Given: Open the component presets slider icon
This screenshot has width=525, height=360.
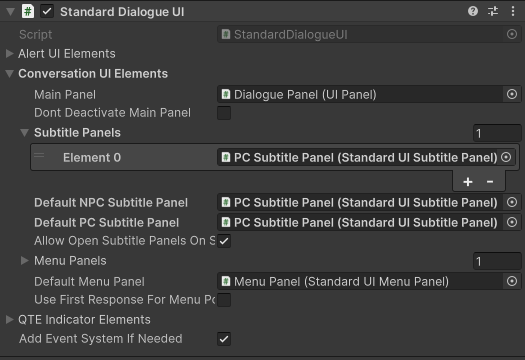Looking at the screenshot, I should [x=493, y=11].
